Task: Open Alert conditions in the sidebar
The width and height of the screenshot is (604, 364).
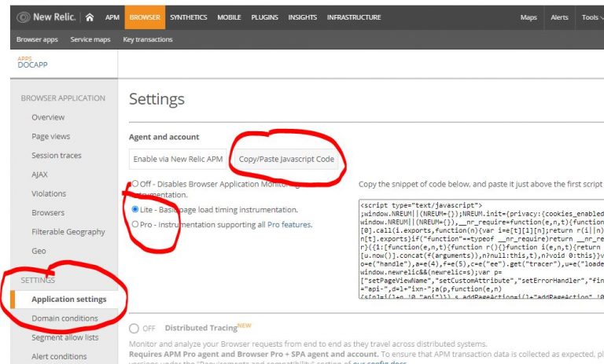Action: [x=59, y=356]
